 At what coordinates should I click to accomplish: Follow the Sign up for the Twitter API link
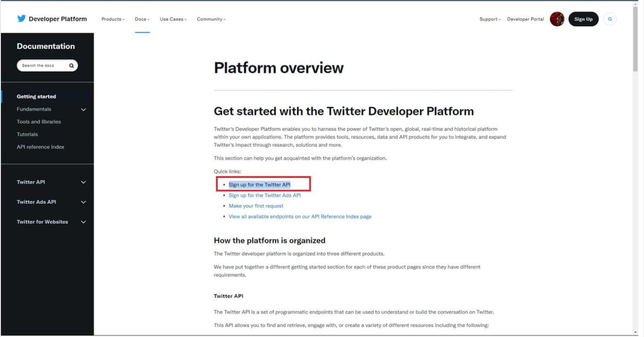click(x=260, y=185)
